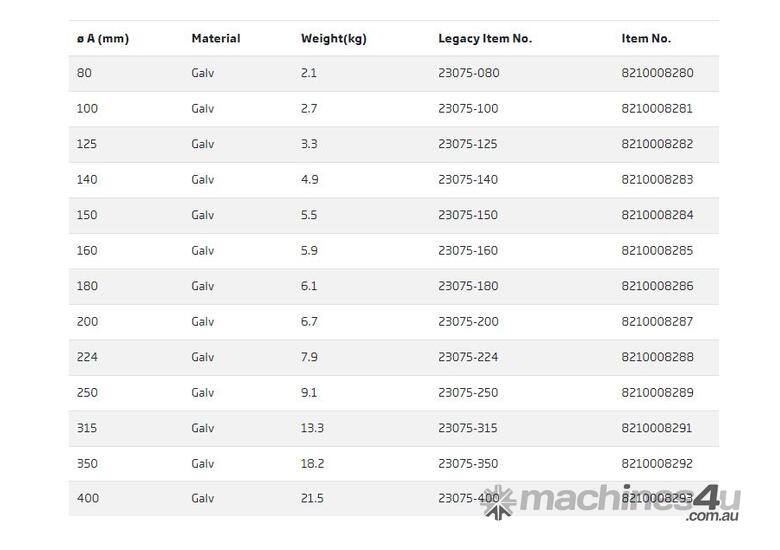Click weight value 7.9
The height and width of the screenshot is (550, 780).
click(309, 358)
